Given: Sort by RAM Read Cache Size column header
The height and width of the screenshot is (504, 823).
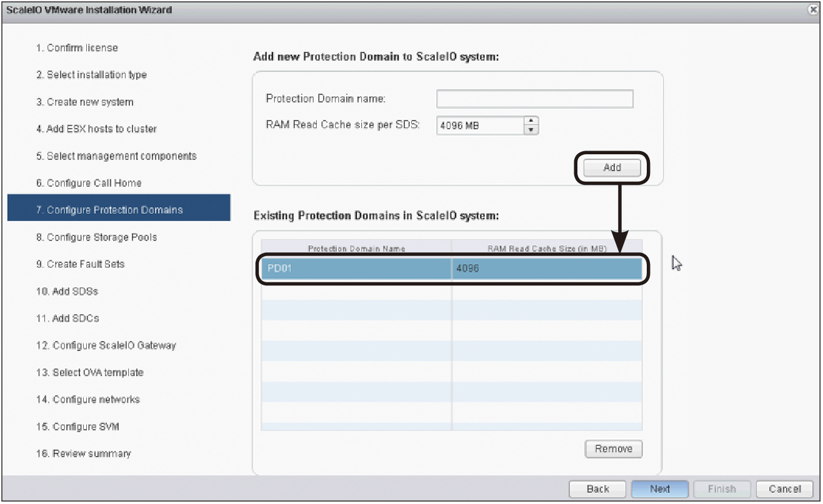Looking at the screenshot, I should pos(547,248).
